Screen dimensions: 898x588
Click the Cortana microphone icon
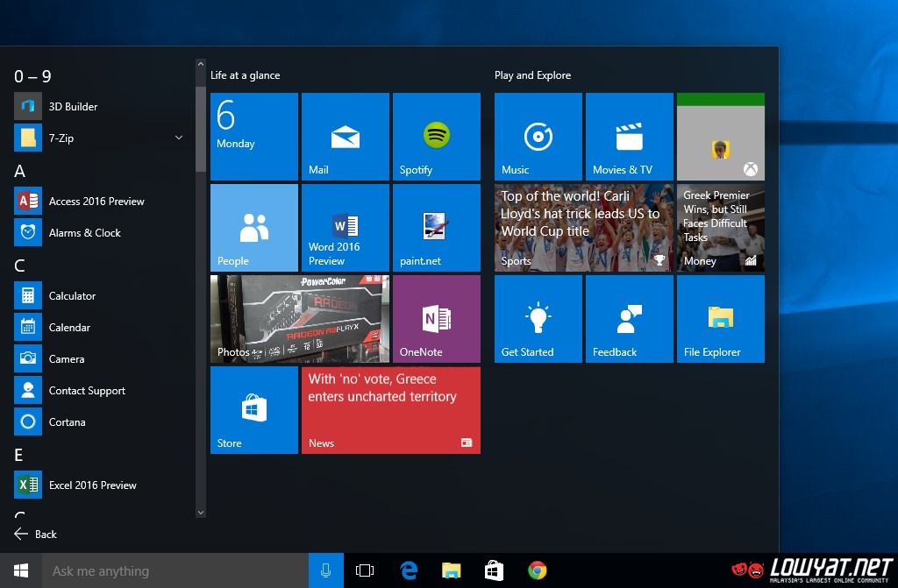325,570
